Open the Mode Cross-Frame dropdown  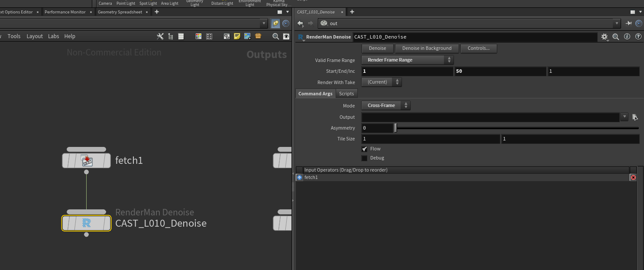click(x=386, y=105)
